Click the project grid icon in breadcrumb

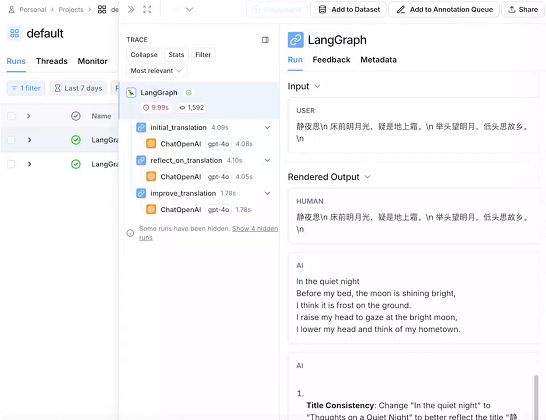[102, 9]
